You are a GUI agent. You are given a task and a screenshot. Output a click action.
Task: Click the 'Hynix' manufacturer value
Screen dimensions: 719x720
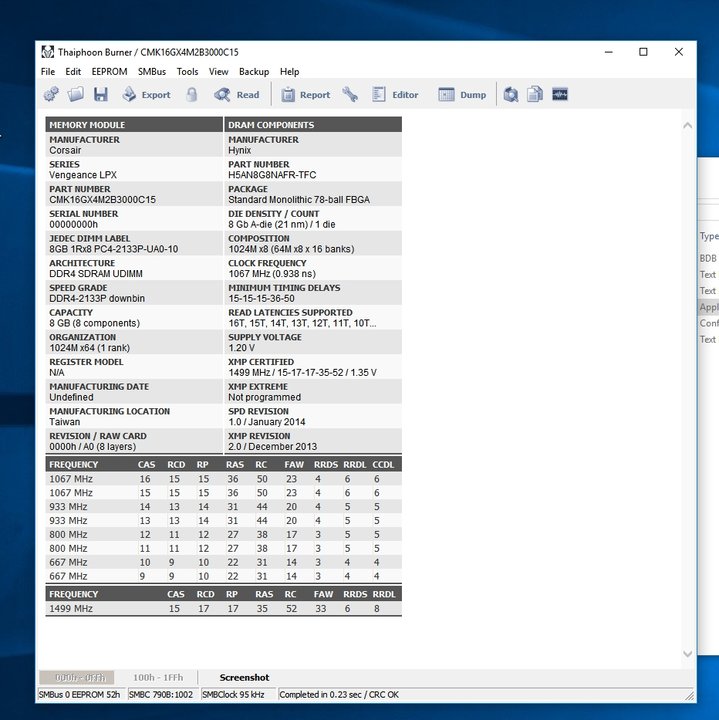240,151
